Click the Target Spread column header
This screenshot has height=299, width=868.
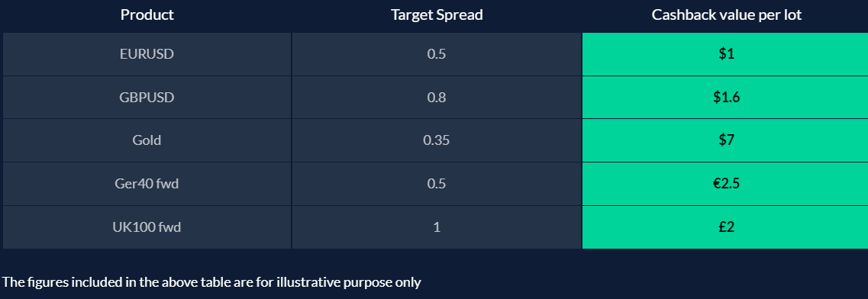click(437, 15)
